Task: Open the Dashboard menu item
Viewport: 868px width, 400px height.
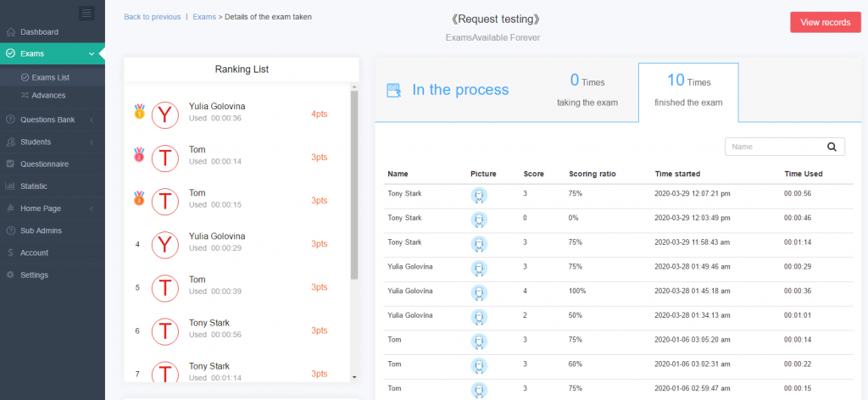Action: [x=39, y=32]
